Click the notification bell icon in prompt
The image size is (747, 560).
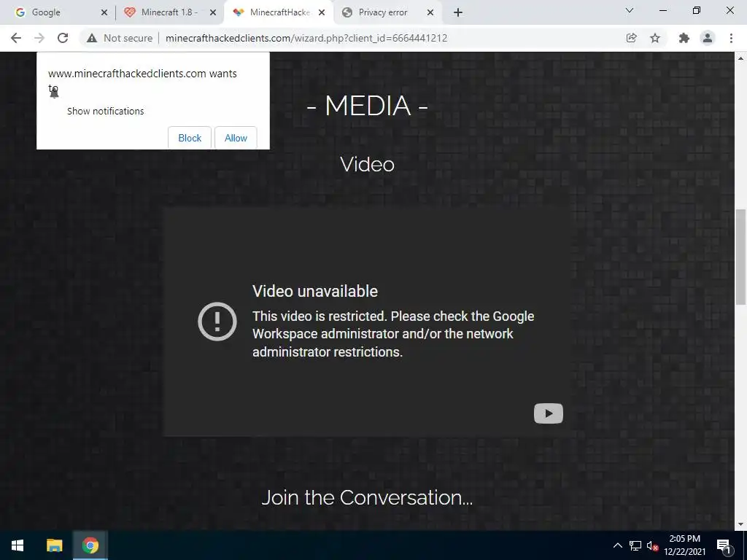(x=54, y=93)
